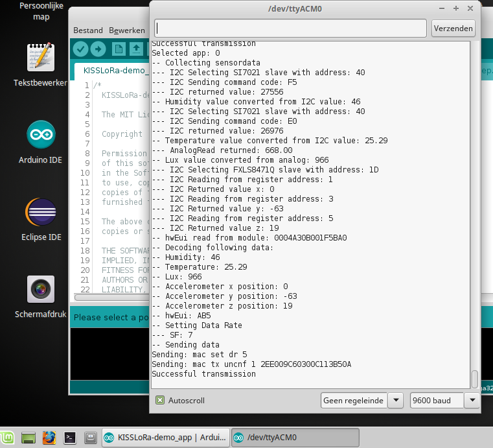
Task: Launch Firefox from the taskbar
Action: [49, 438]
